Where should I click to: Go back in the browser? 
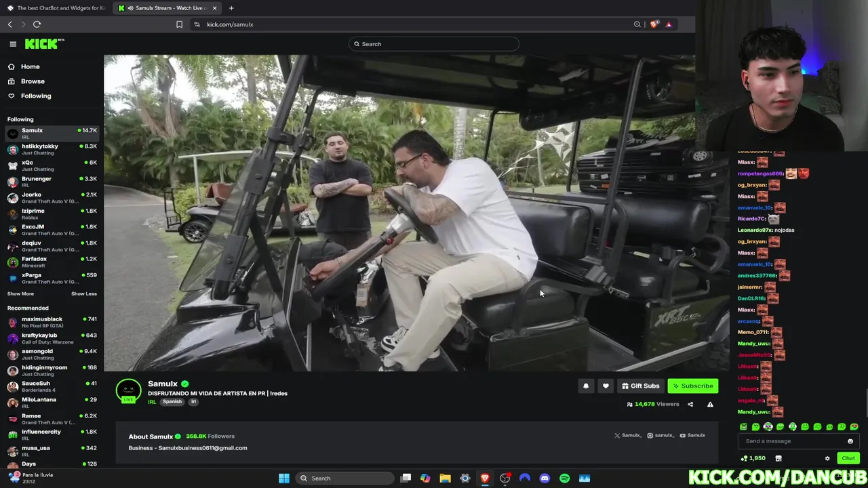10,24
